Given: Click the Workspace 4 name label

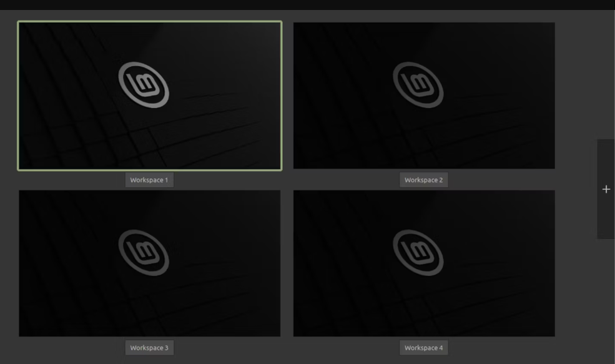Looking at the screenshot, I should (423, 348).
